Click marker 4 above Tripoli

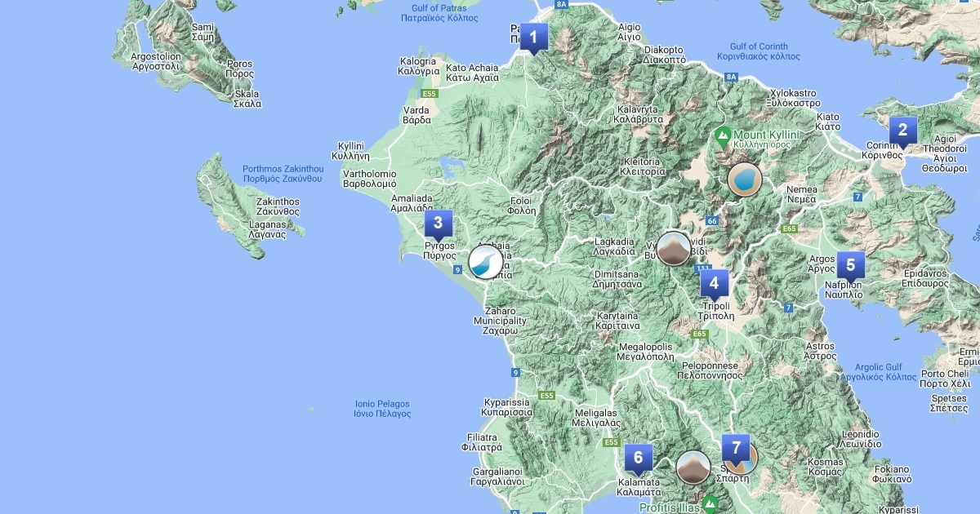point(714,284)
